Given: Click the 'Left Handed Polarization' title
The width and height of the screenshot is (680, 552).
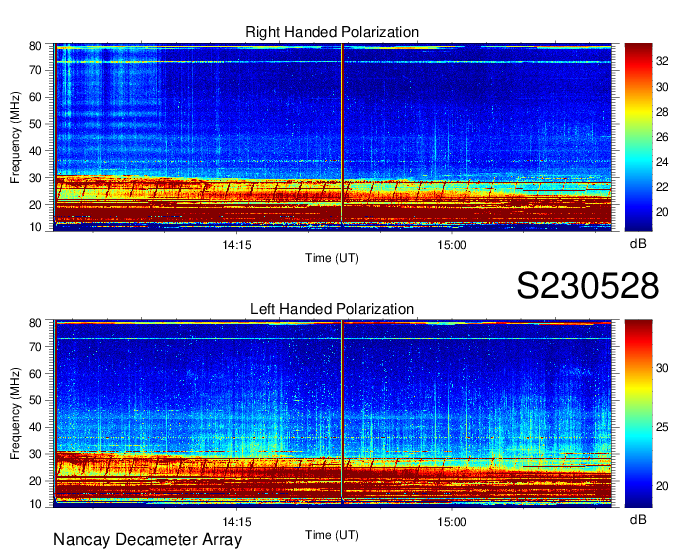Looking at the screenshot, I should coord(332,309).
